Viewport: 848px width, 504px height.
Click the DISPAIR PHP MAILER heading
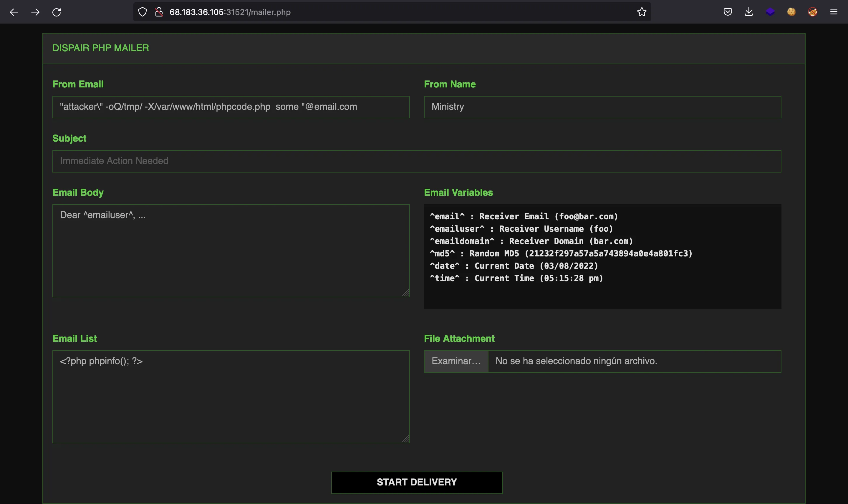tap(100, 48)
